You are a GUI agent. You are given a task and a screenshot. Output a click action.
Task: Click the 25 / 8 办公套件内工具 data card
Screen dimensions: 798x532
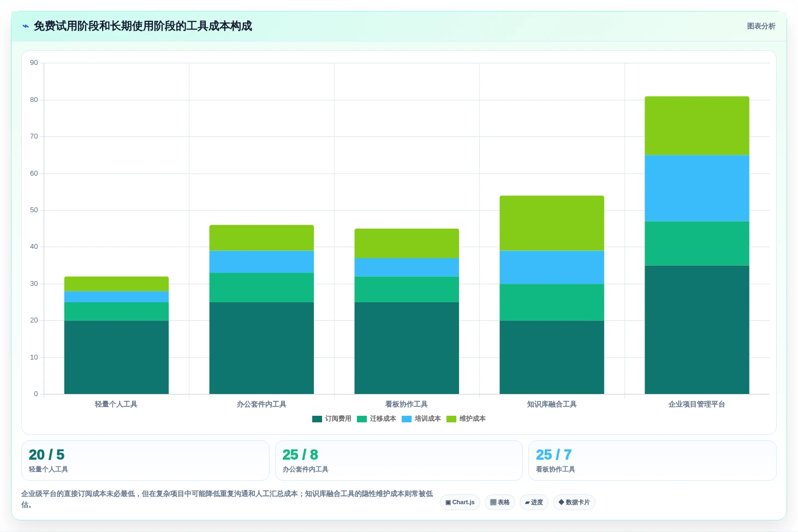[x=399, y=461]
